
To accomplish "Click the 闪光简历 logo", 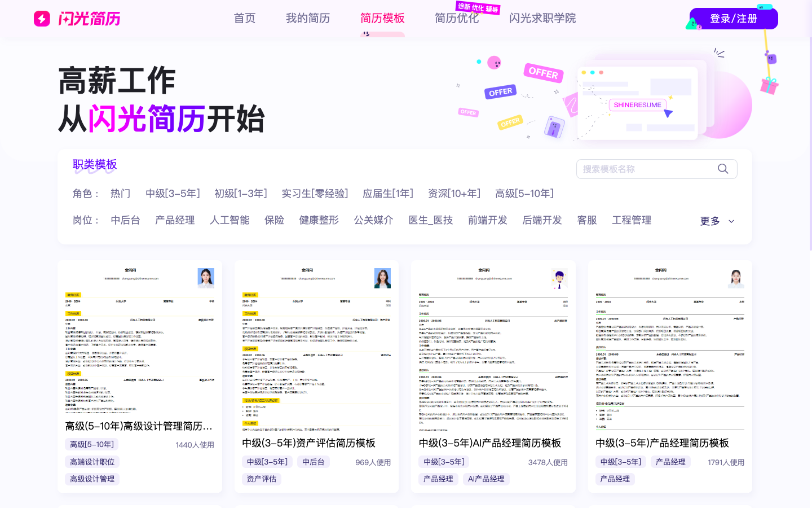I will 77,19.
